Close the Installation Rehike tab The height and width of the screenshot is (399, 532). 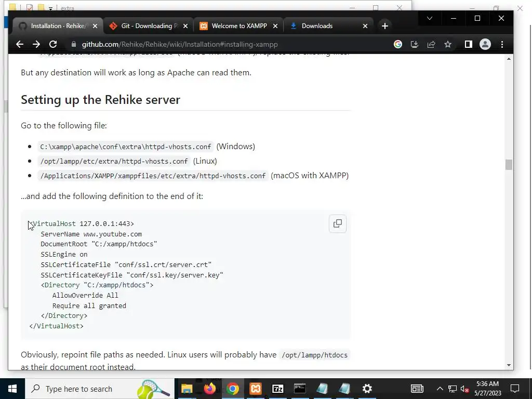tap(95, 26)
